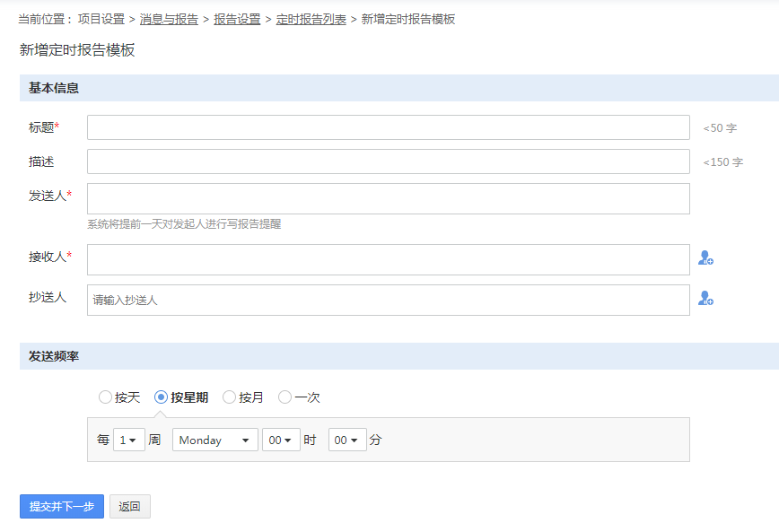Viewport: 779px width, 532px height.
Task: Click the 请输入抄送人 input field
Action: [x=389, y=300]
